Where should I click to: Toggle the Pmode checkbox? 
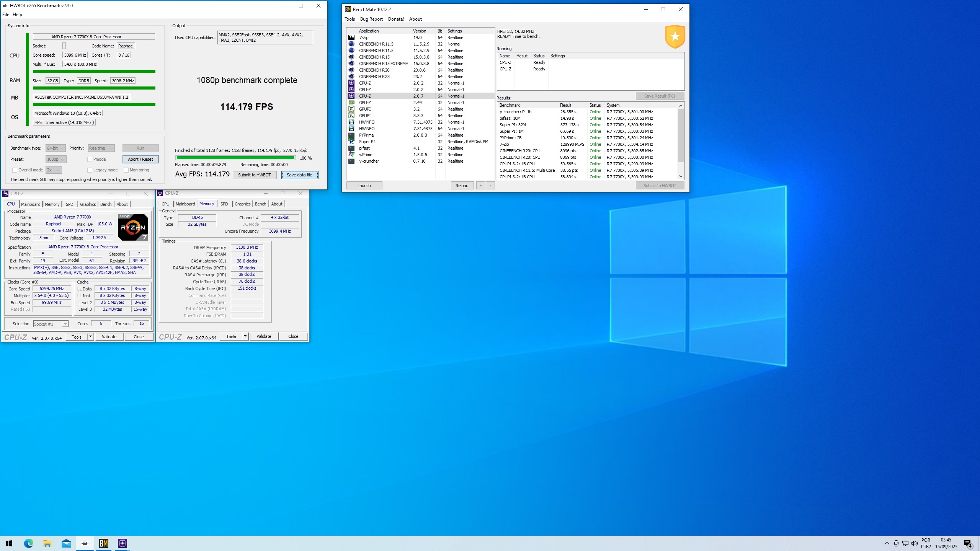pyautogui.click(x=90, y=159)
